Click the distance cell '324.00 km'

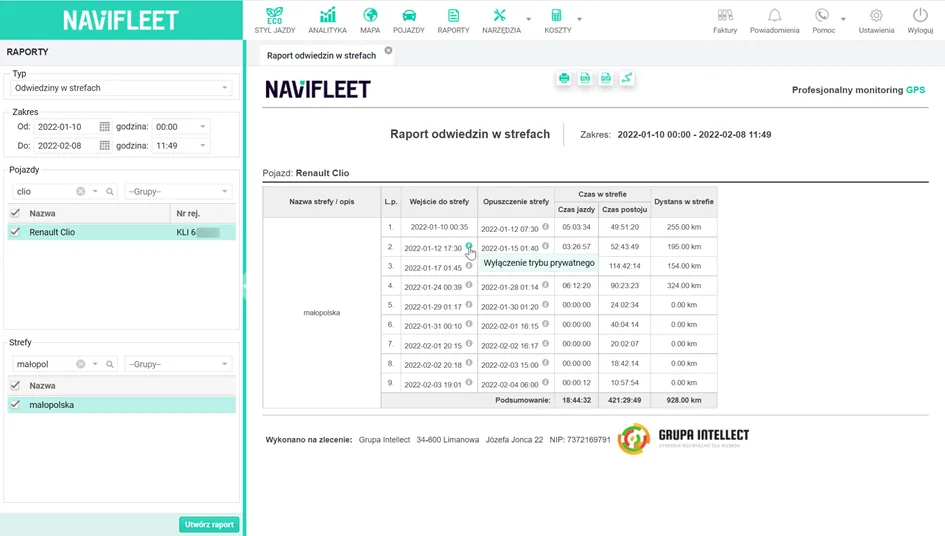pos(684,285)
